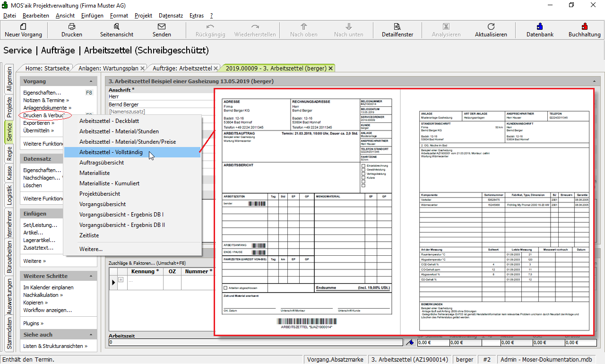Close the Anlagen: Wartungsplan tab

(143, 68)
